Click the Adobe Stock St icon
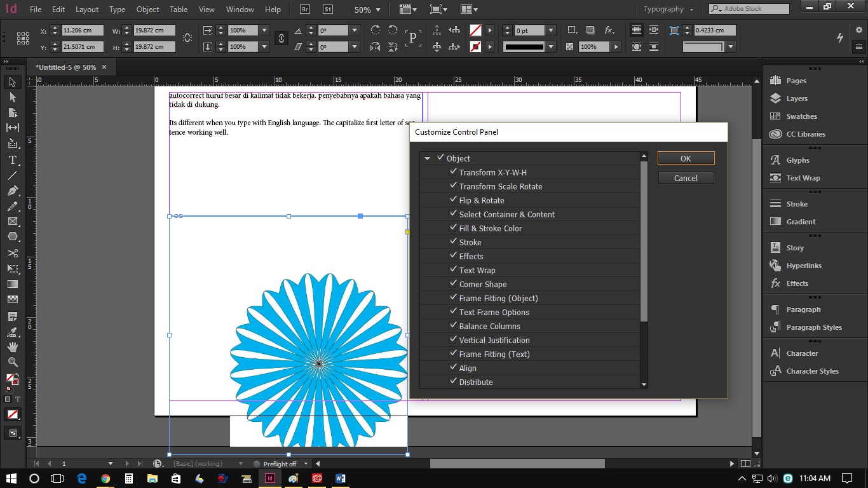 [328, 10]
